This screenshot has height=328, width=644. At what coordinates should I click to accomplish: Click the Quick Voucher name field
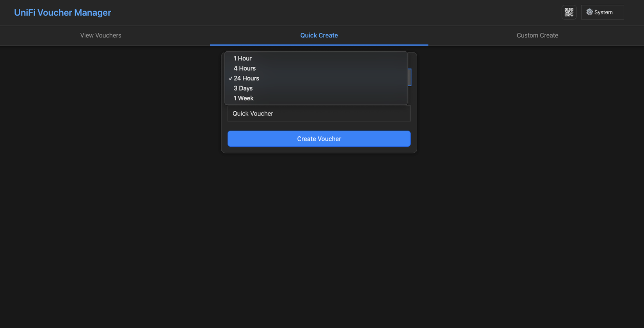click(319, 114)
